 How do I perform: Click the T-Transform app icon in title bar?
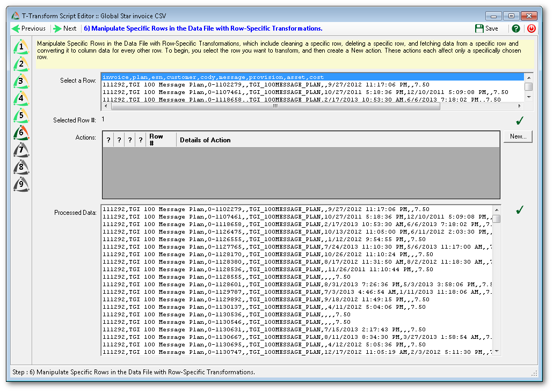tap(15, 16)
